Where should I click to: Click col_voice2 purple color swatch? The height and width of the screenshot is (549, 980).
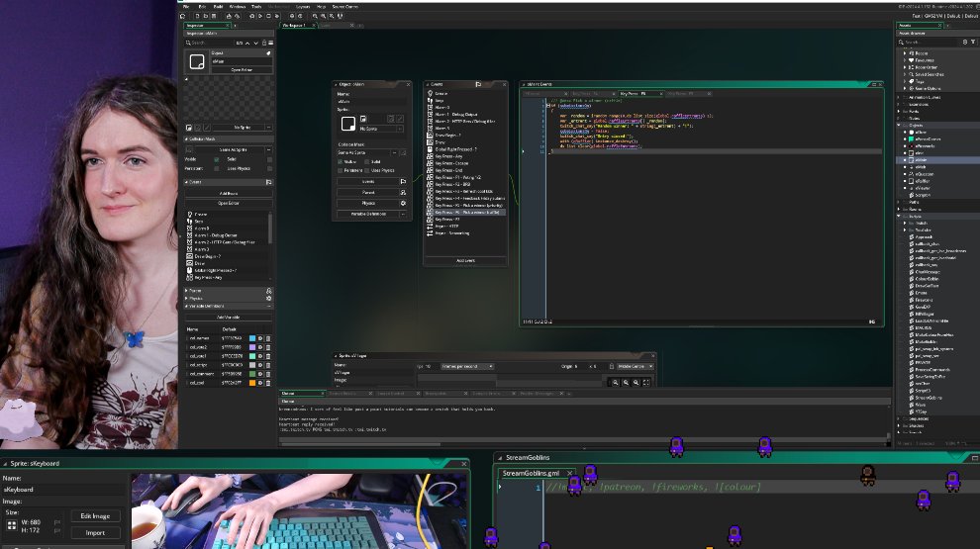252,347
